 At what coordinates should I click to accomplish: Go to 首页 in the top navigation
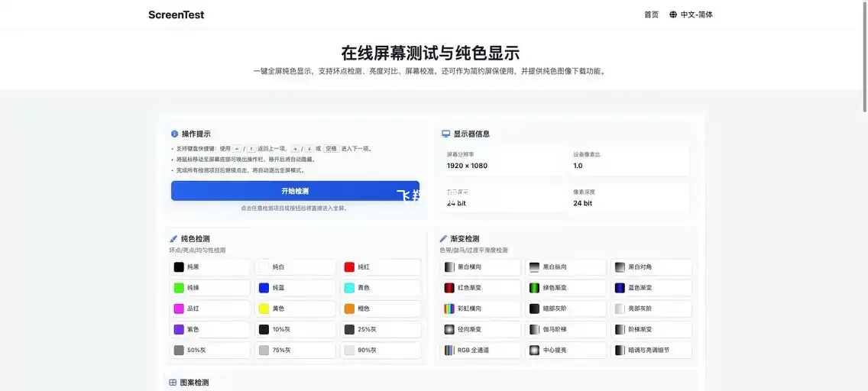pos(652,15)
